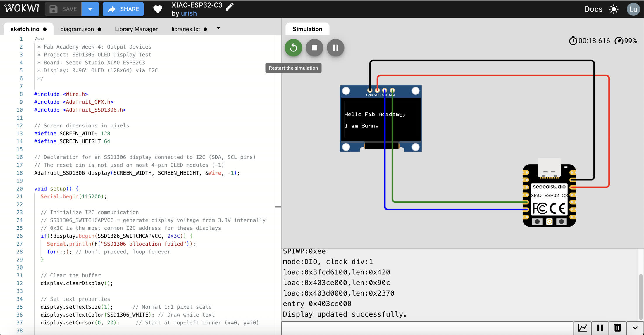Click the serial monitor vertical scrollbar

click(640, 297)
